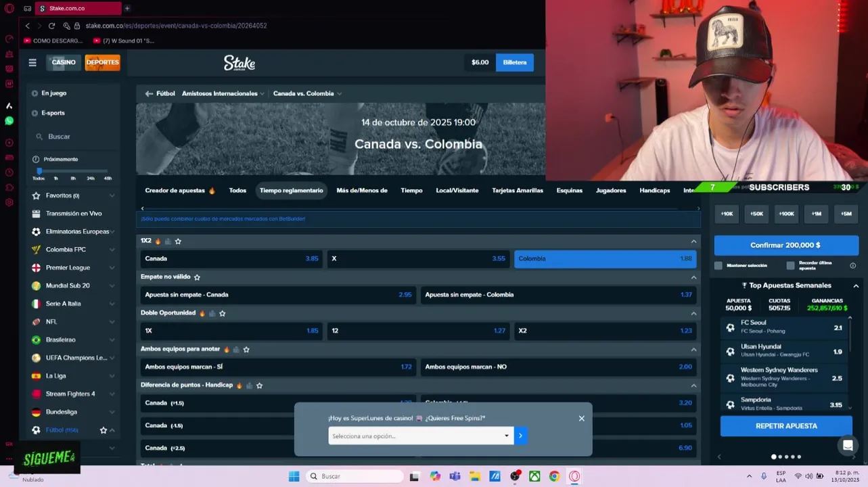Open the live chat support bubble
The height and width of the screenshot is (487, 868).
(x=847, y=445)
